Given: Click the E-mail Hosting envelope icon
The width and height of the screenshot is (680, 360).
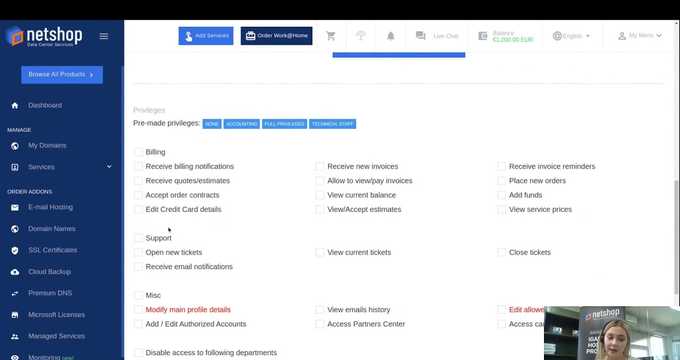Looking at the screenshot, I should pyautogui.click(x=15, y=207).
